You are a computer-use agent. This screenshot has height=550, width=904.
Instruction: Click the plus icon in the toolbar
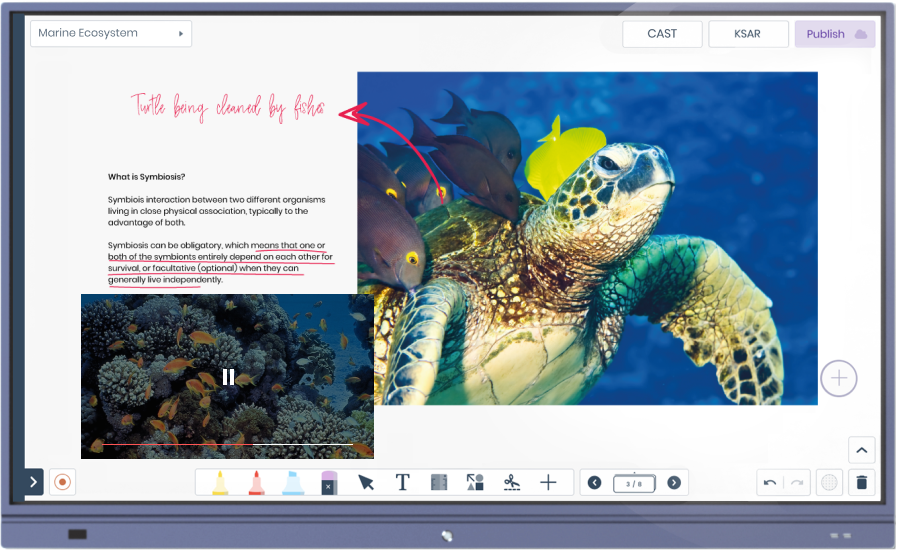tap(548, 483)
